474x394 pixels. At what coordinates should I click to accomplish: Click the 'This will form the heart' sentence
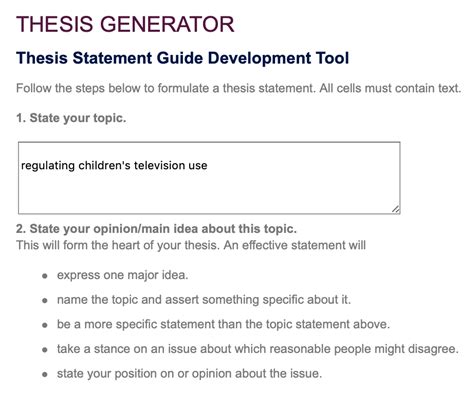pos(191,245)
